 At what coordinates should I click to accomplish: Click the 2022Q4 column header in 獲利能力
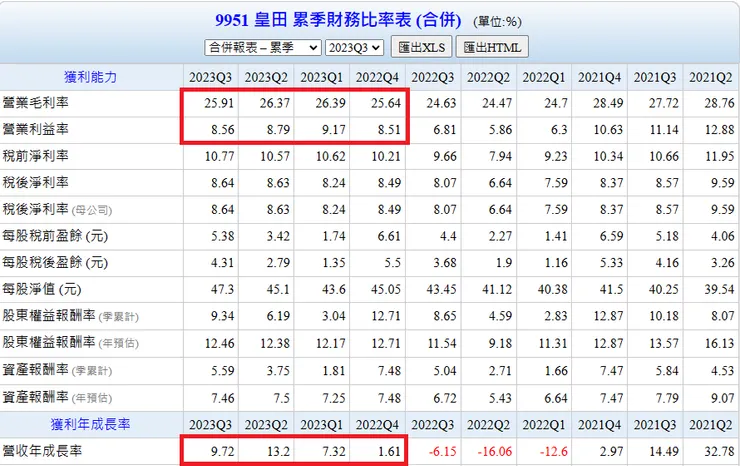[x=377, y=77]
